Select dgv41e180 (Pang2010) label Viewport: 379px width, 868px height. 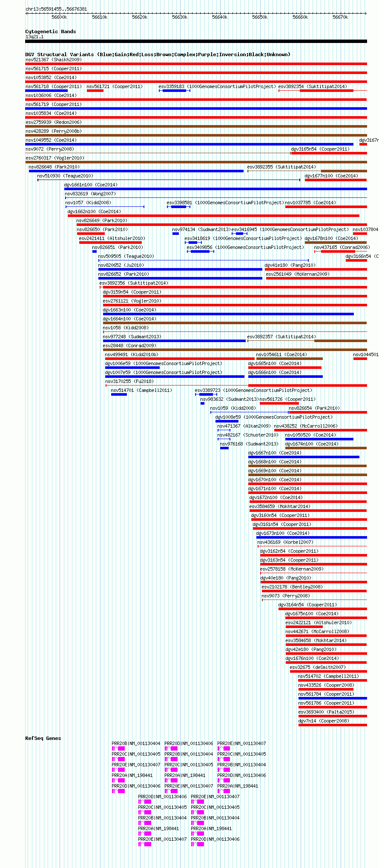pyautogui.click(x=290, y=265)
